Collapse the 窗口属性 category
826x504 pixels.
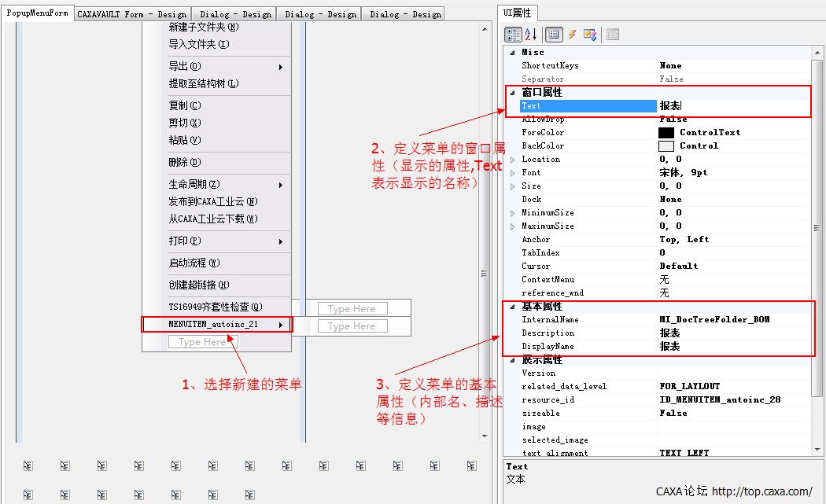pyautogui.click(x=512, y=93)
